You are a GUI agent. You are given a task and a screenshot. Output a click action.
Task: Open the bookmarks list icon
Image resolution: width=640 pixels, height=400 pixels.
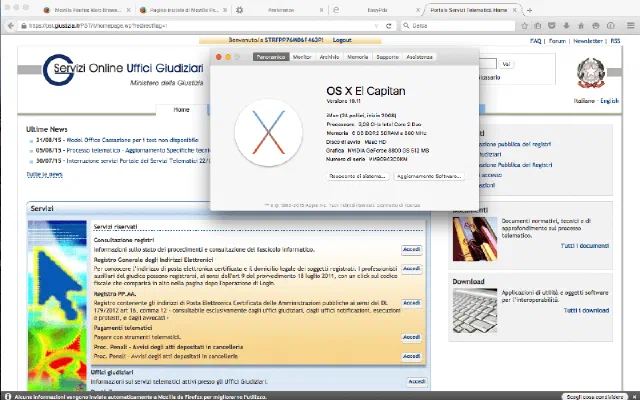click(538, 26)
